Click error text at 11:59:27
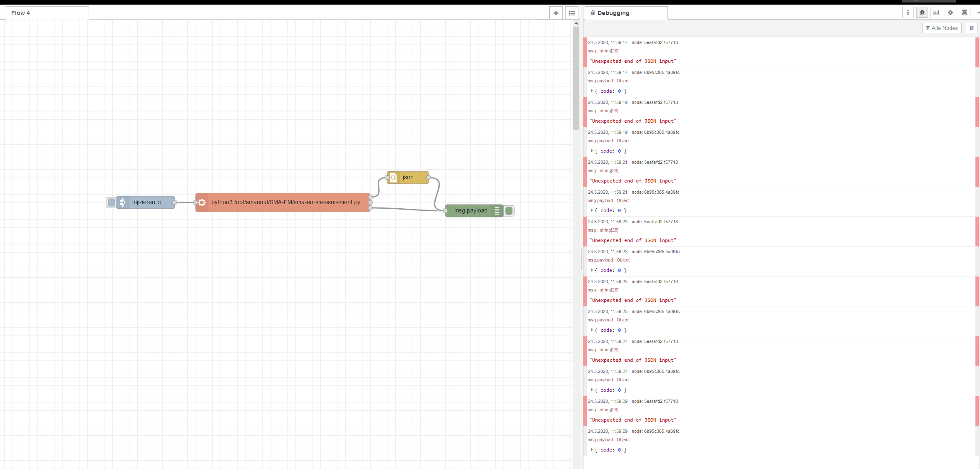 (x=633, y=360)
